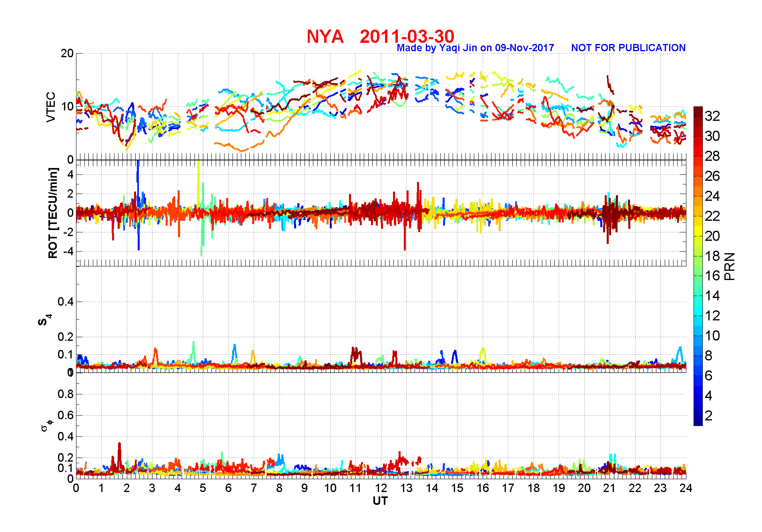Click ROT y-axis tick label -2

[68, 232]
